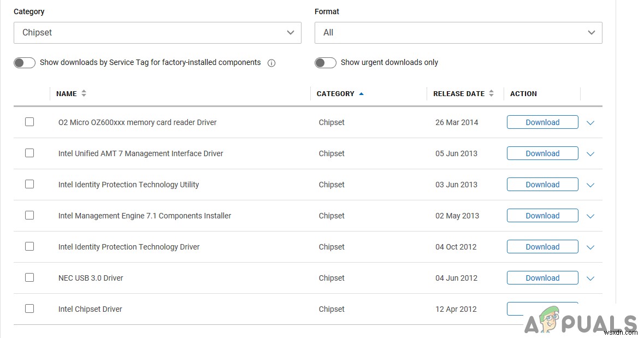Sort by Release Date column arrows

[x=491, y=93]
